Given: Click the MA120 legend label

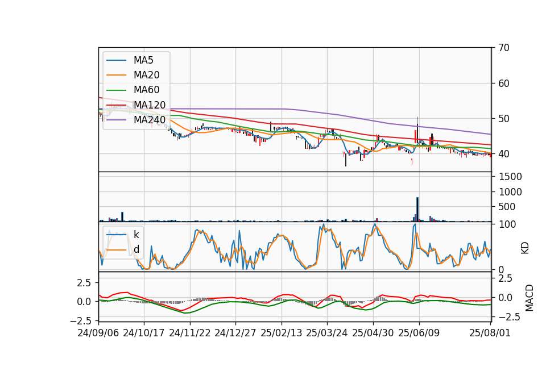Looking at the screenshot, I should [150, 105].
